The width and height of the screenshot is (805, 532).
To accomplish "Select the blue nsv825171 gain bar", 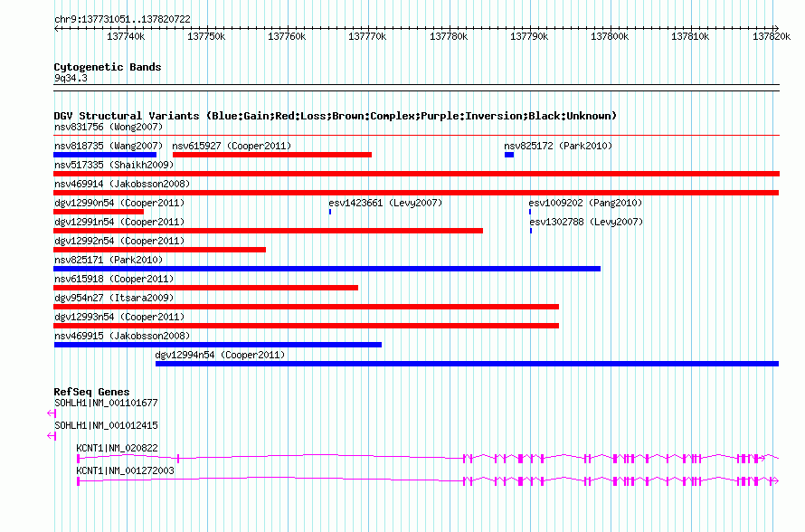I will (x=327, y=269).
